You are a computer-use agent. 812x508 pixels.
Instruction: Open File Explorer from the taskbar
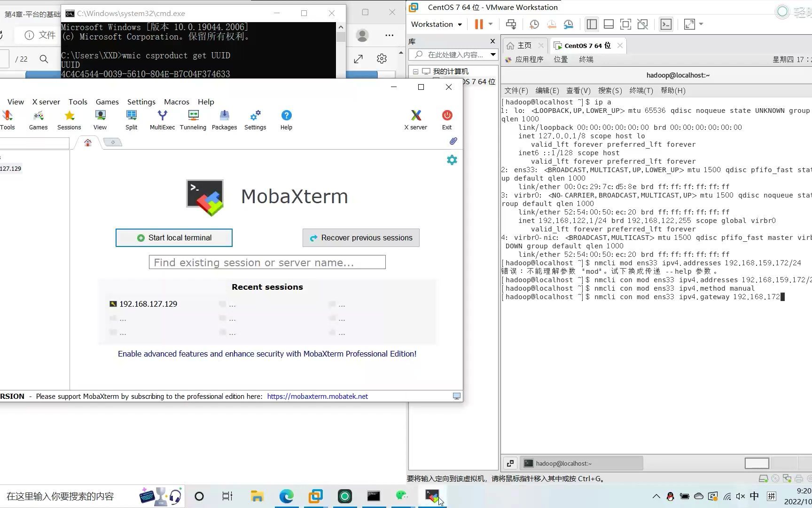coord(257,496)
